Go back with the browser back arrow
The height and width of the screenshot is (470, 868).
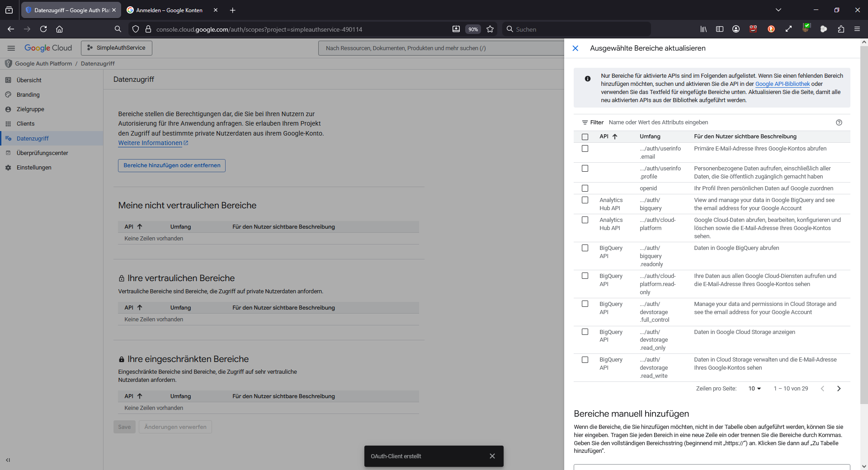tap(11, 29)
